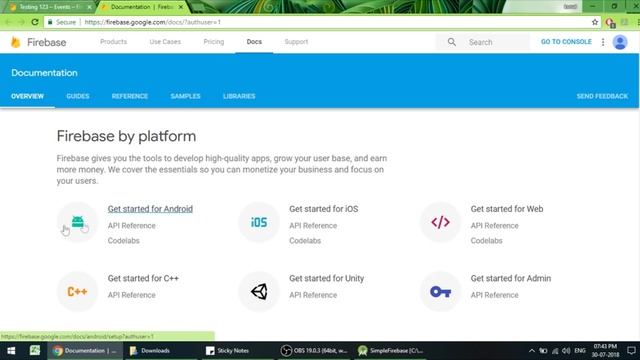Open Sticky Notes from taskbar
Image resolution: width=640 pixels, height=360 pixels.
point(228,351)
